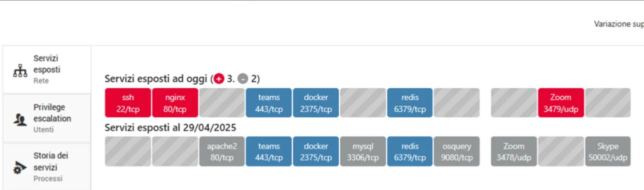Select the gray mysql 3306/tcp tile

[363, 151]
